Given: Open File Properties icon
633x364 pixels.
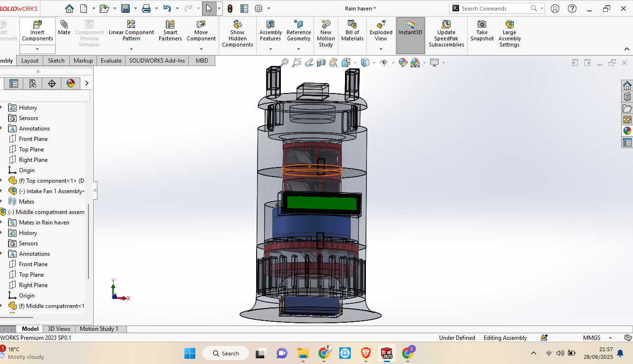Looking at the screenshot, I should point(244,9).
